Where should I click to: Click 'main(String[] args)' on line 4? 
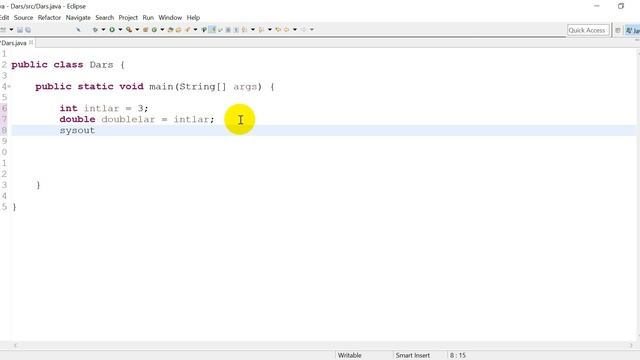(205, 87)
